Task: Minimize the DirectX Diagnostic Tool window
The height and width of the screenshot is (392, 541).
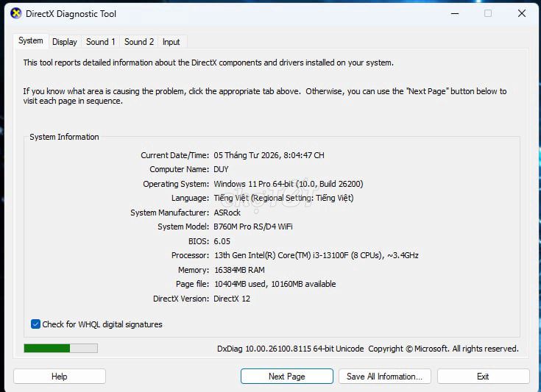Action: pyautogui.click(x=455, y=14)
